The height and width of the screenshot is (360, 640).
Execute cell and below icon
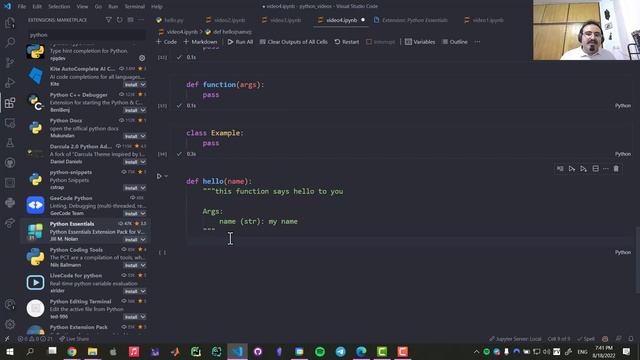[x=584, y=169]
